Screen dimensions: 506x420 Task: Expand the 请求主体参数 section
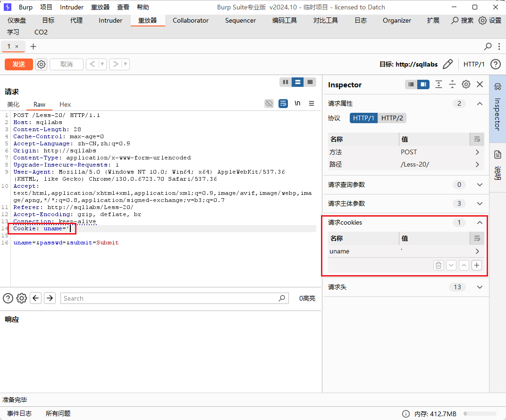[x=480, y=203]
